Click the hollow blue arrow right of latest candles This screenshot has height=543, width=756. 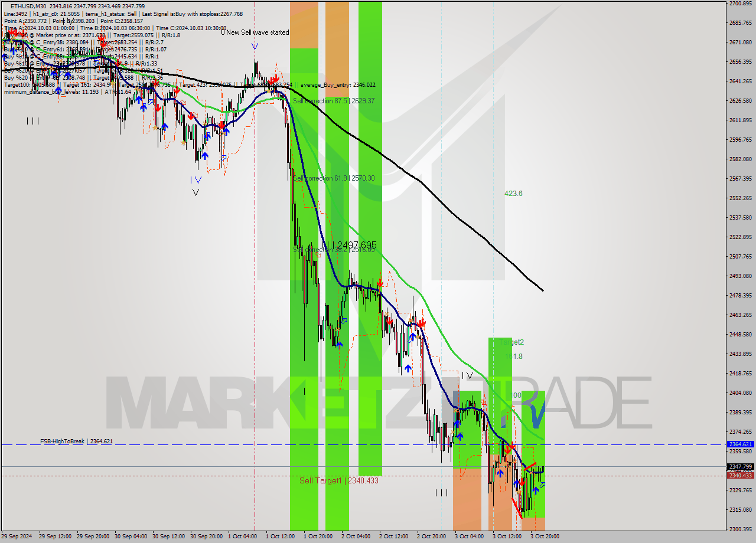[x=542, y=485]
